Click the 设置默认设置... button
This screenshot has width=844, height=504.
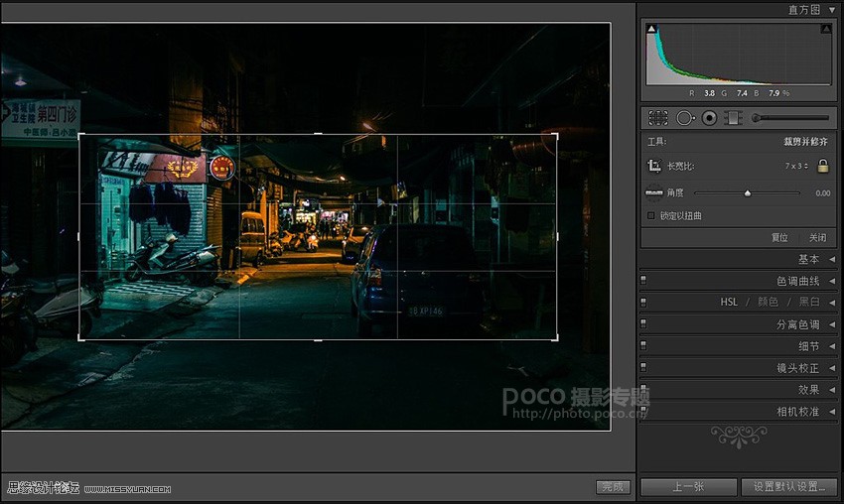(789, 487)
